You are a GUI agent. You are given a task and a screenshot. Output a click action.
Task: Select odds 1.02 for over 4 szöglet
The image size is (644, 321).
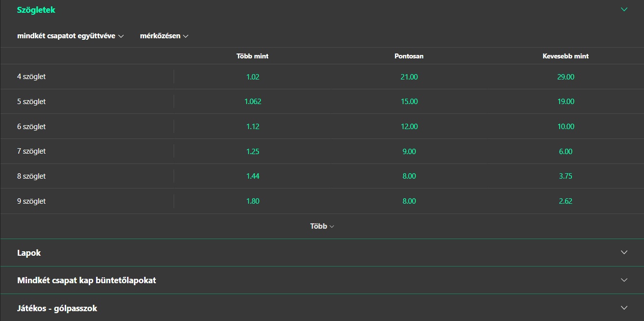click(x=253, y=77)
